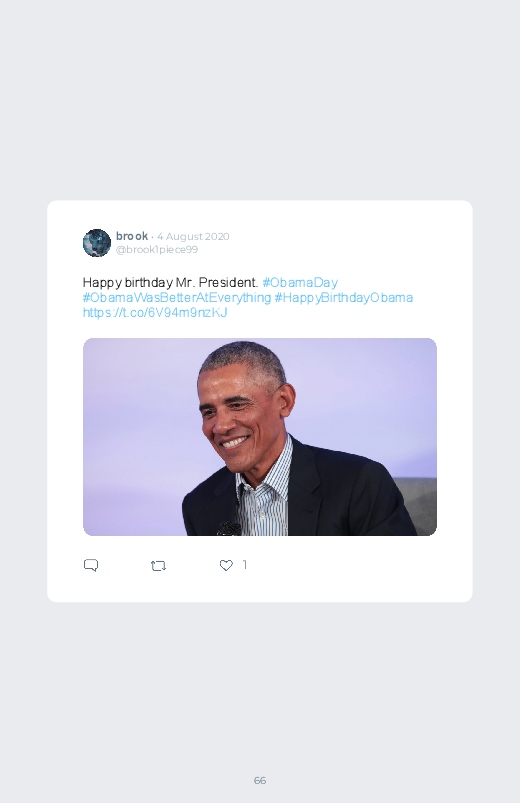Image resolution: width=520 pixels, height=803 pixels.
Task: Open the #ObamaWasBetterAtEverything hashtag
Action: [177, 298]
